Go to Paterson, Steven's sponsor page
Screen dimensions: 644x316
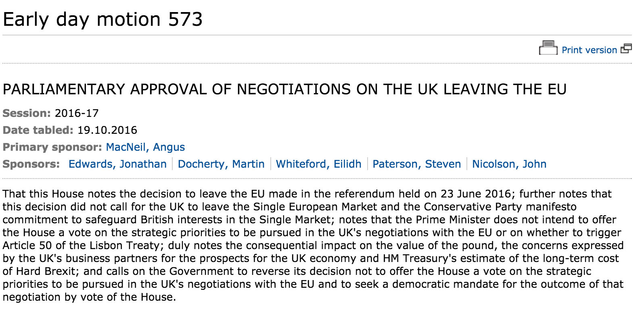pyautogui.click(x=416, y=164)
